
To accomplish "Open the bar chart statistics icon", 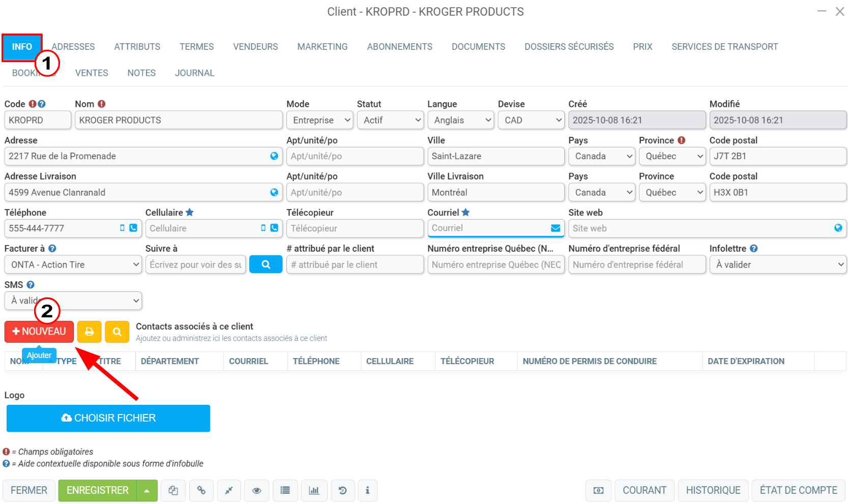I will point(314,490).
